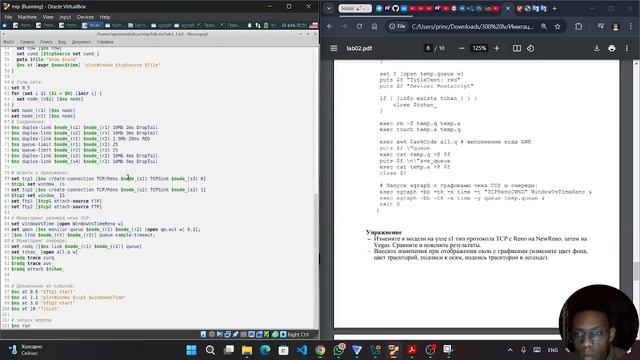The width and height of the screenshot is (640, 360).
Task: Open VirtualBox View menu
Action: click(48, 17)
